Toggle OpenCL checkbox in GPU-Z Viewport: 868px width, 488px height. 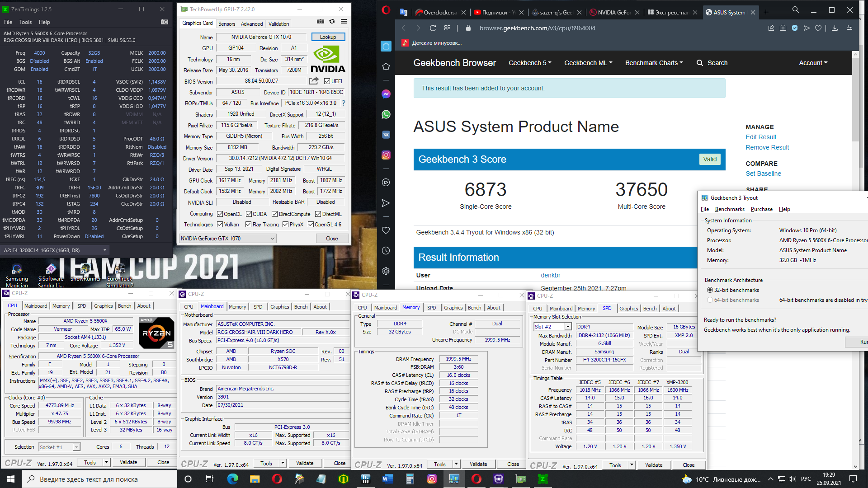point(220,214)
